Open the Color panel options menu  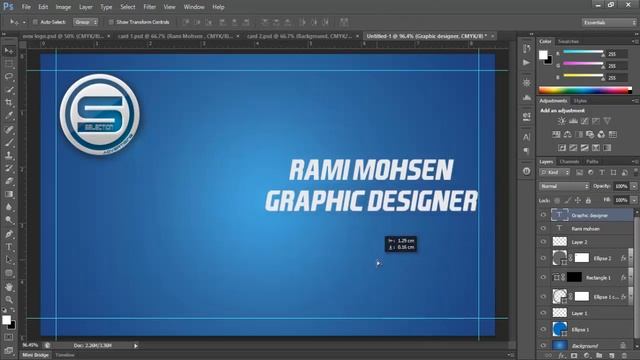tap(635, 42)
